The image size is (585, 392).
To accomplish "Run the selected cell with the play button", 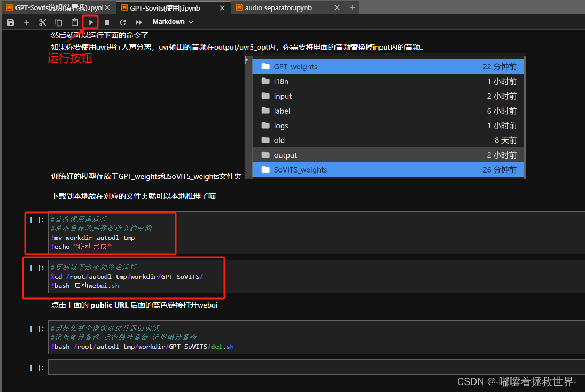I will pos(91,22).
